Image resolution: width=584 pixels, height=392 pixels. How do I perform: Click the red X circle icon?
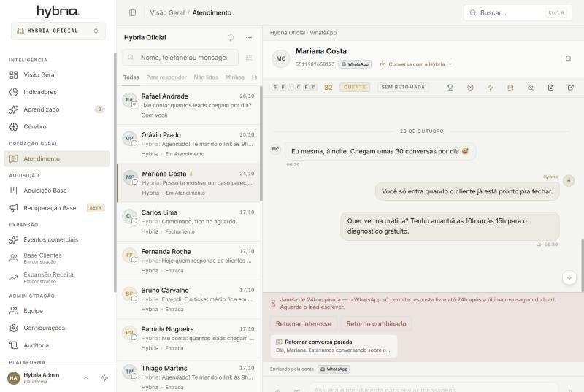coord(470,88)
